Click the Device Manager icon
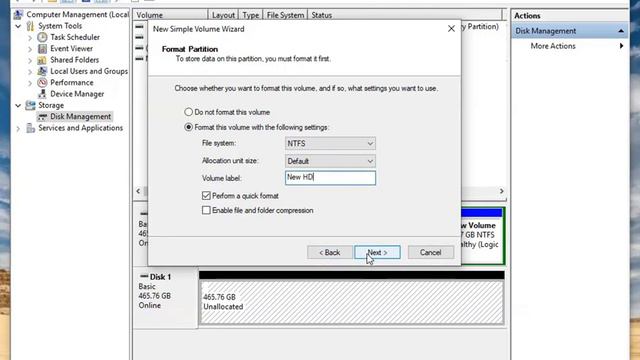This screenshot has width=640, height=360. pos(42,94)
